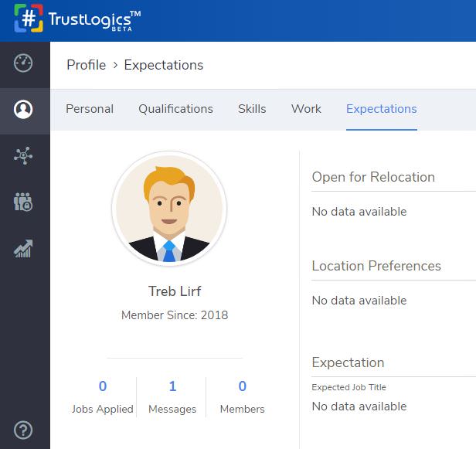Switch to the Work tab
Image resolution: width=476 pixels, height=449 pixels.
click(306, 109)
